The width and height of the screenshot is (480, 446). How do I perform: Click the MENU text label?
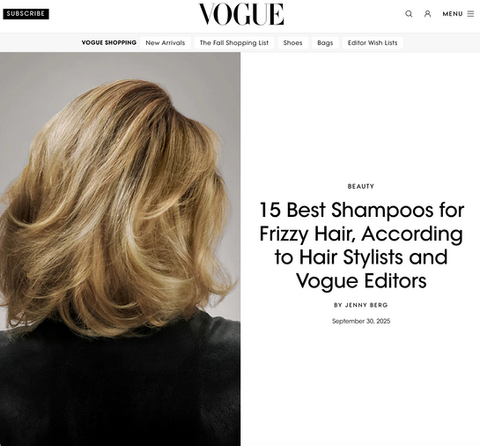coord(452,14)
